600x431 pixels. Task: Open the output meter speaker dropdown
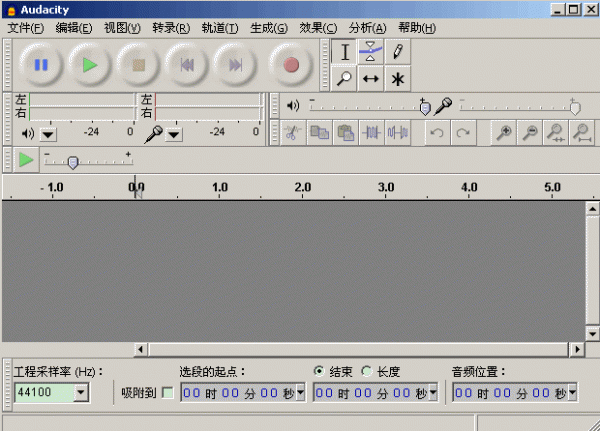pos(48,134)
